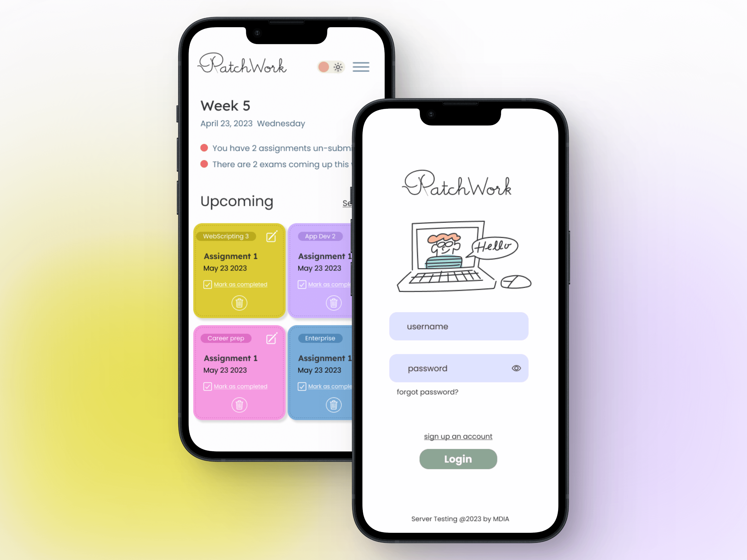
Task: Click the edit pencil icon on Career prep card
Action: pyautogui.click(x=270, y=338)
